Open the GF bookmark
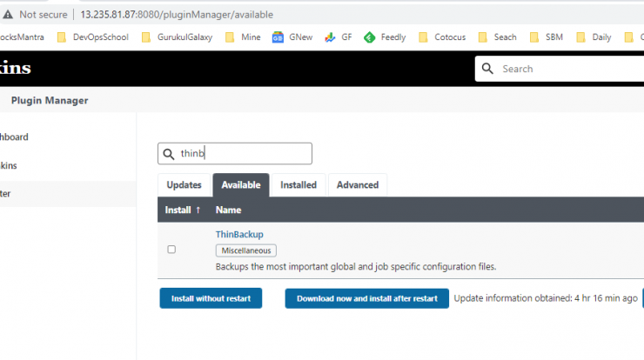Image resolution: width=644 pixels, height=360 pixels. coord(339,37)
